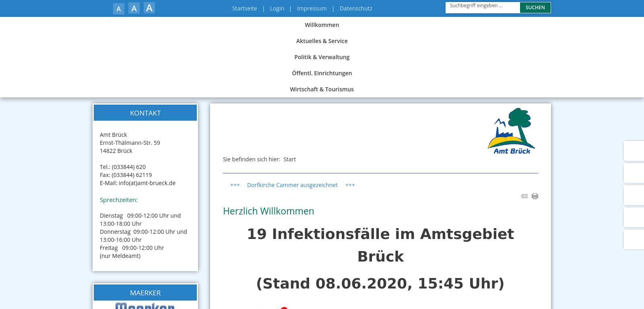644x309 pixels.
Task: Open the Politik & Verwaltung menu
Action: point(322,57)
